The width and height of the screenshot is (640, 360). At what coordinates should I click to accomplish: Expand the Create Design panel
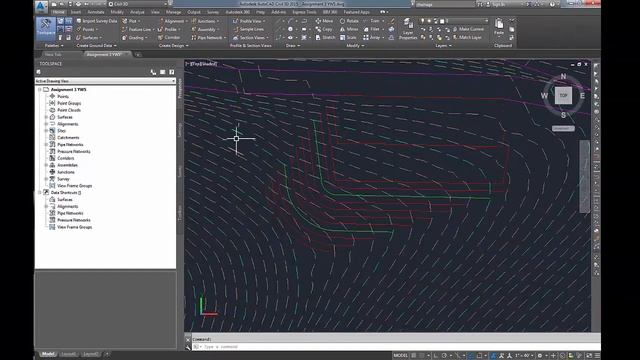tap(173, 46)
